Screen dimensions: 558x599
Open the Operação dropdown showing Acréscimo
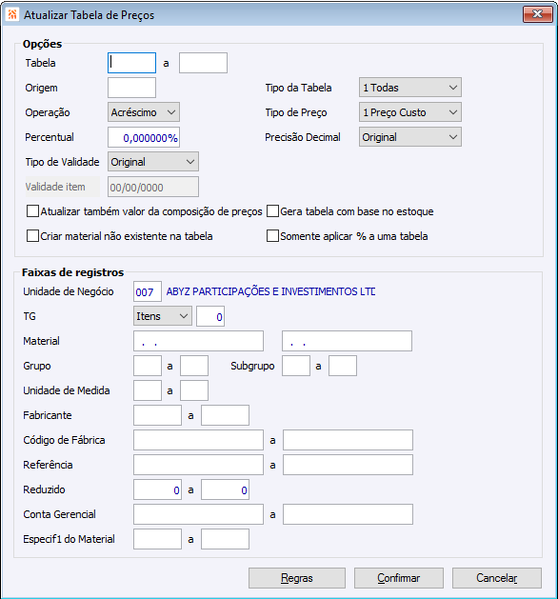point(144,112)
